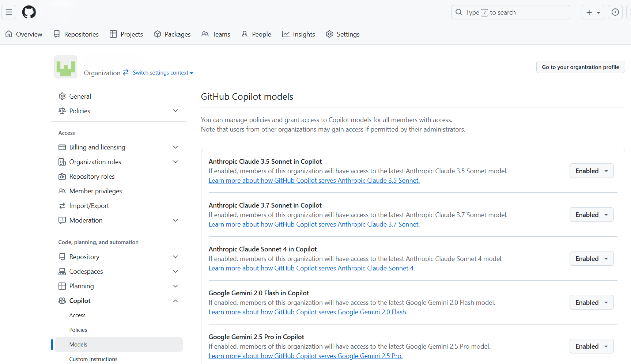Viewport: 631px width, 364px height.
Task: Open the issues icon in header
Action: (615, 12)
